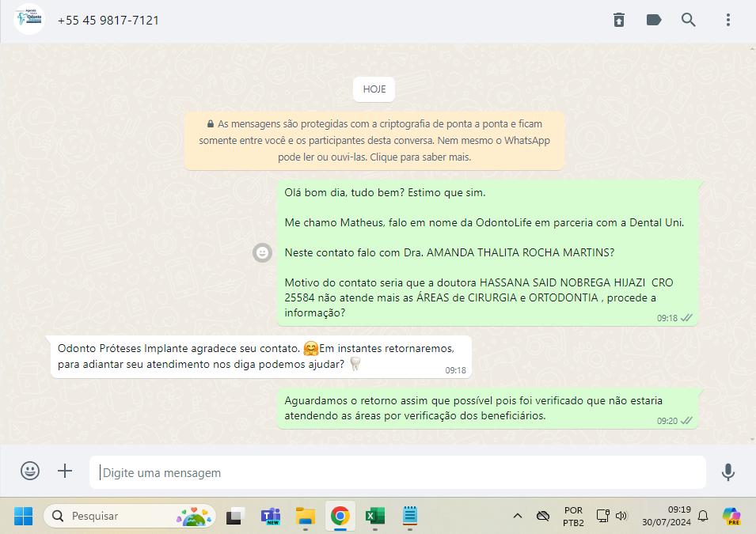The height and width of the screenshot is (534, 756).
Task: Open the taskbar volume control
Action: click(621, 516)
